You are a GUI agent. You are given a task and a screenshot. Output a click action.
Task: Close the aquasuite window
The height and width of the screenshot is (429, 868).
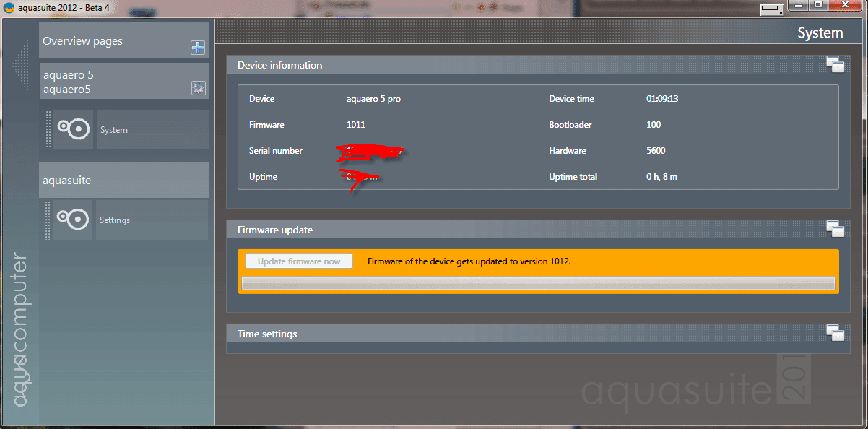[846, 6]
